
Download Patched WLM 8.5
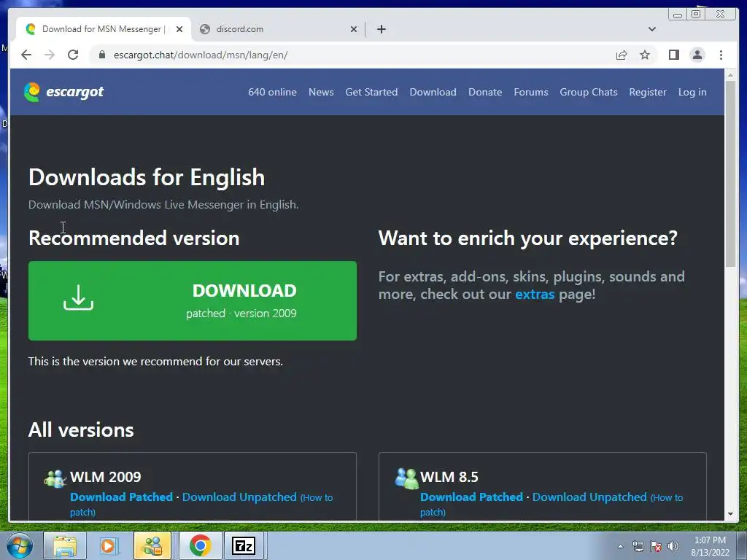[x=472, y=497]
